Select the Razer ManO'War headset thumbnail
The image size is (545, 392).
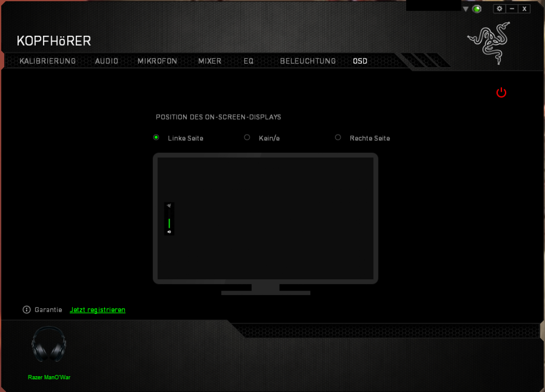pyautogui.click(x=49, y=344)
